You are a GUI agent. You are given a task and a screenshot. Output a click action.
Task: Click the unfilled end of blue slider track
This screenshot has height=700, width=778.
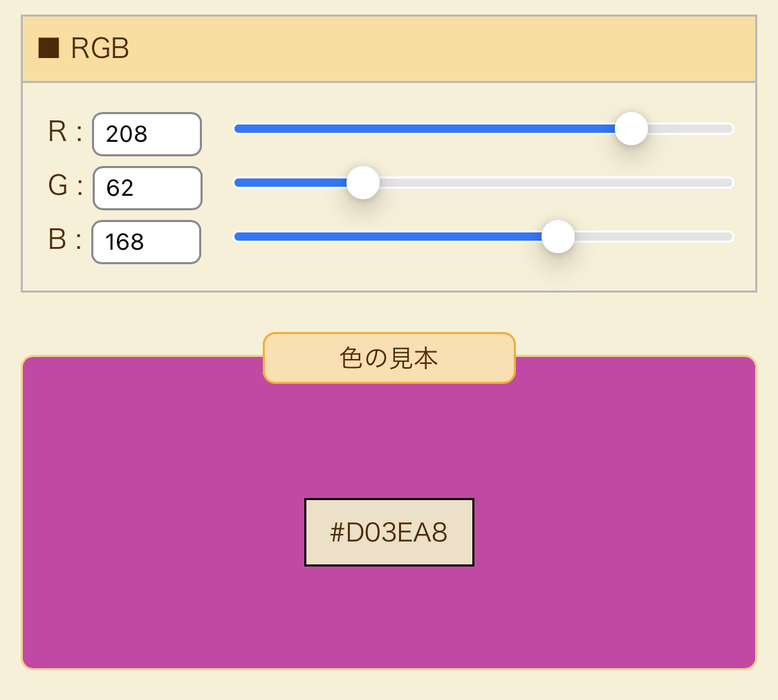coord(657,237)
